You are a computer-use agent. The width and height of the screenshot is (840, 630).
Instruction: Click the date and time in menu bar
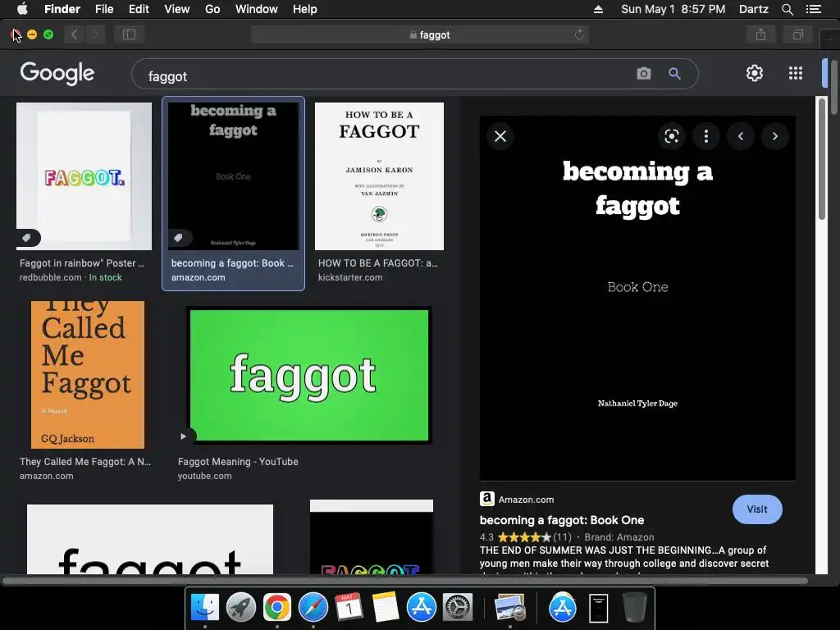(673, 9)
